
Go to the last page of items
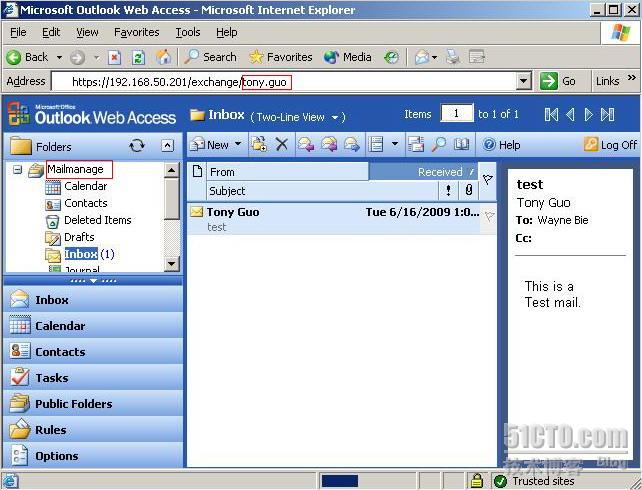[x=607, y=114]
